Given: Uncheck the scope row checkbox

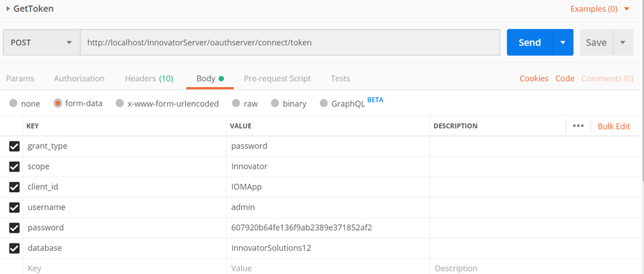Looking at the screenshot, I should [14, 167].
